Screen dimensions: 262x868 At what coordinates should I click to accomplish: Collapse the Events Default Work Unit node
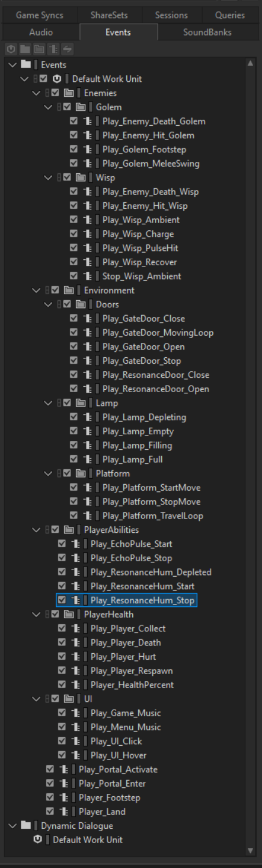click(24, 79)
